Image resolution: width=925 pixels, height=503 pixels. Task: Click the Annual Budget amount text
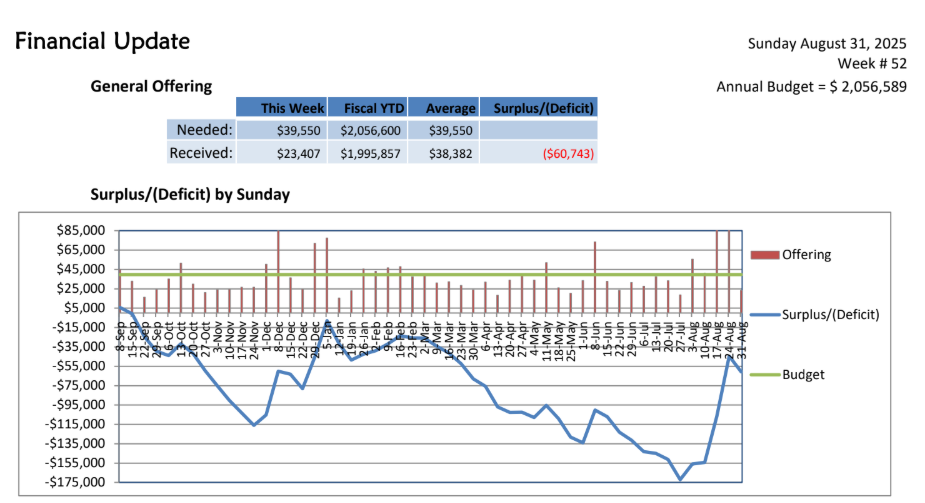pos(811,86)
